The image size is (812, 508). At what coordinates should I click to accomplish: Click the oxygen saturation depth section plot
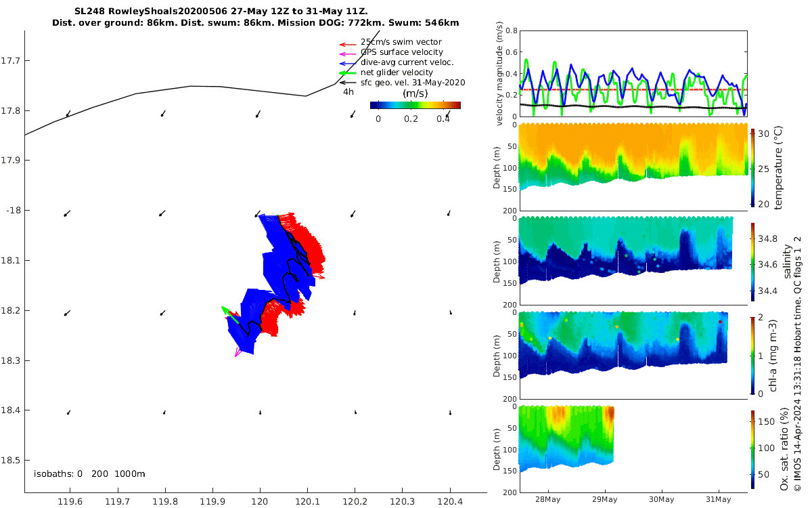633,449
